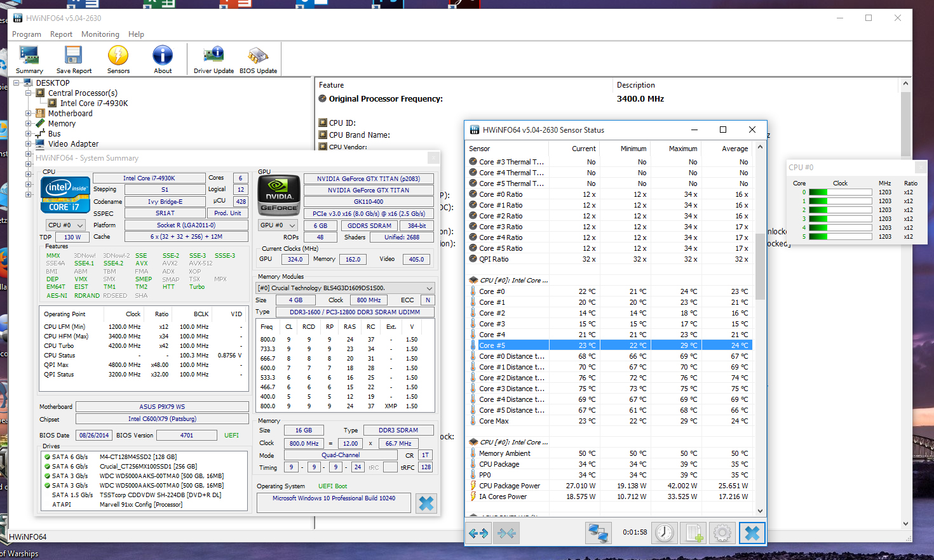Click the lightning icon beside CPU Package Power
Screen dimensions: 934x560
(473, 486)
